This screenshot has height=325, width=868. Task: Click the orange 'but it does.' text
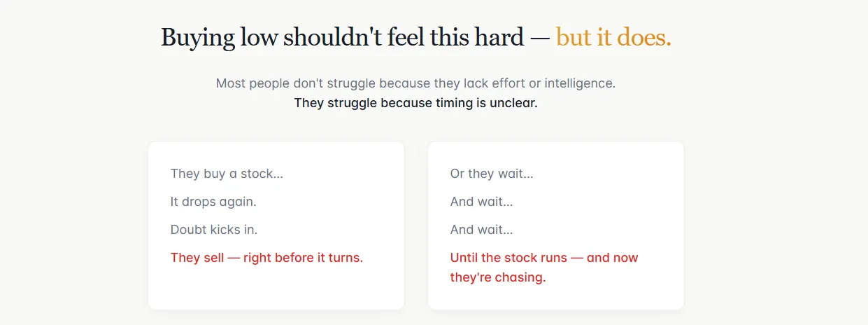tap(613, 37)
